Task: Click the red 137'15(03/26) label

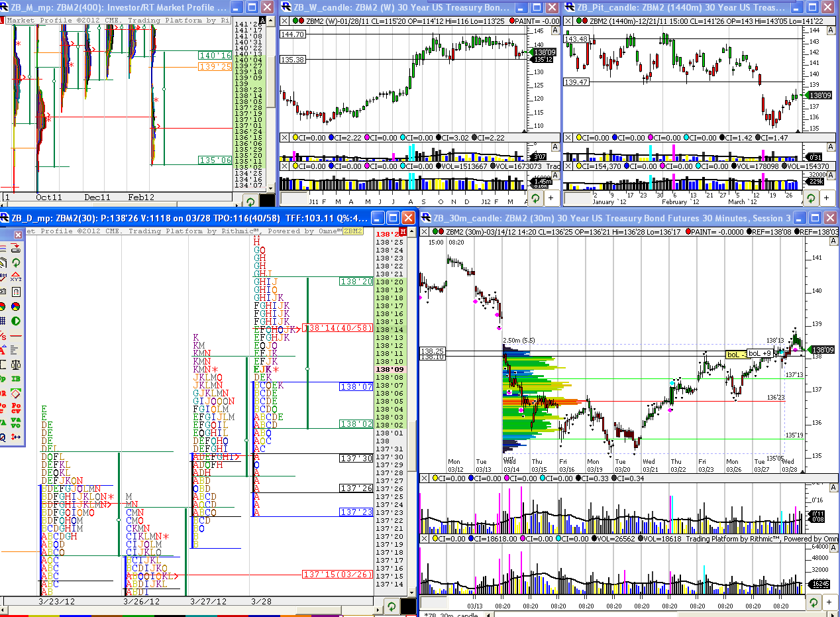Action: 336,574
